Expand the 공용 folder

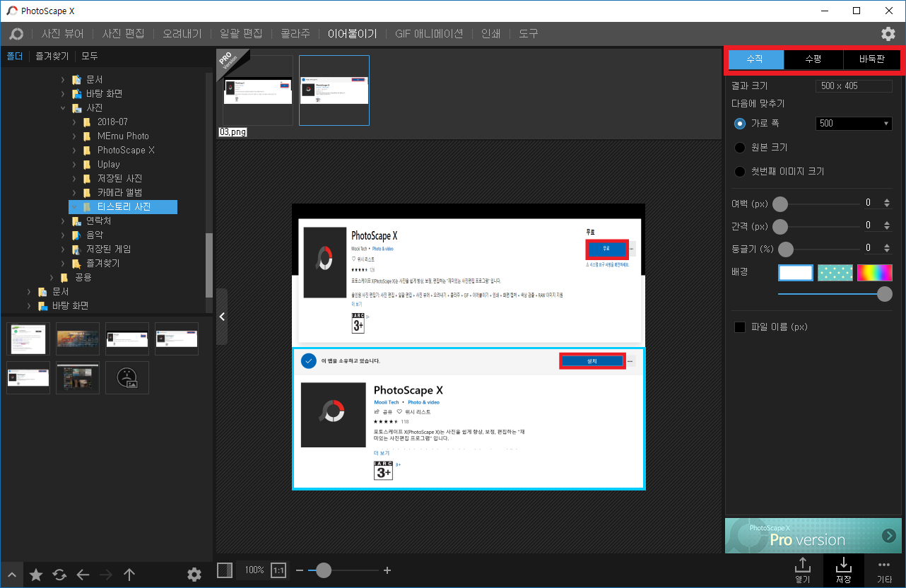click(x=51, y=277)
